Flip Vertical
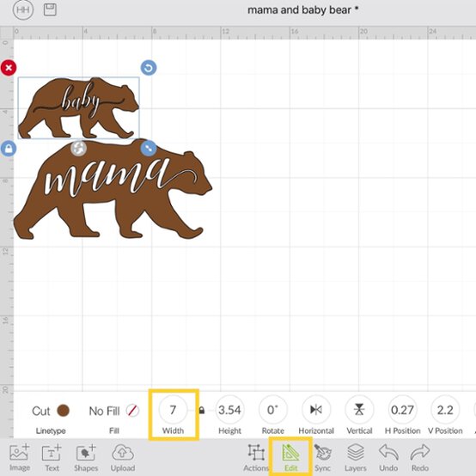Viewport: 476px width, 476px height. (359, 410)
